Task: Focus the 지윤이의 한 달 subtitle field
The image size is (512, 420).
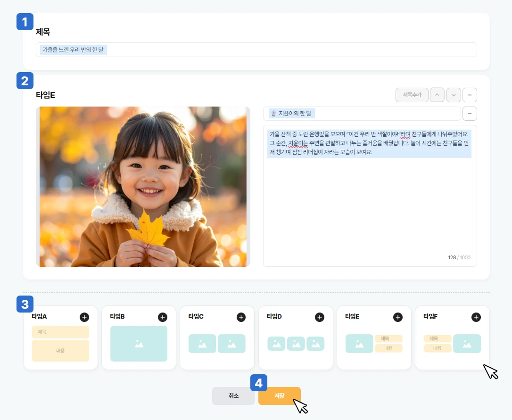Action: pos(362,114)
